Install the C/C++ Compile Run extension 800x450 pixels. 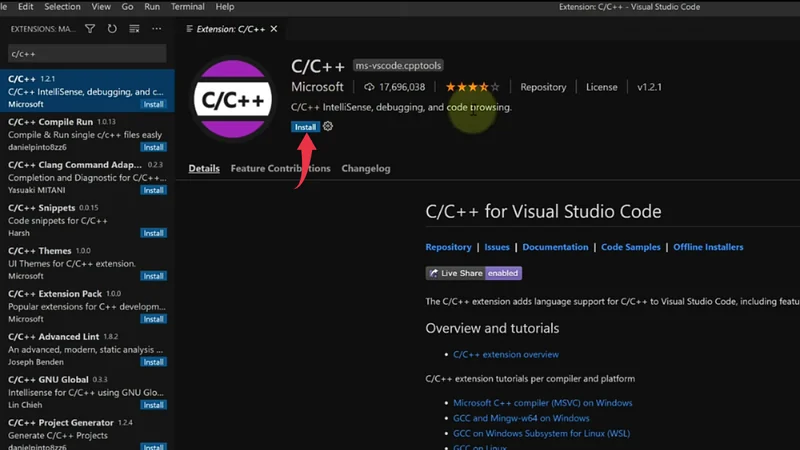[x=153, y=147]
